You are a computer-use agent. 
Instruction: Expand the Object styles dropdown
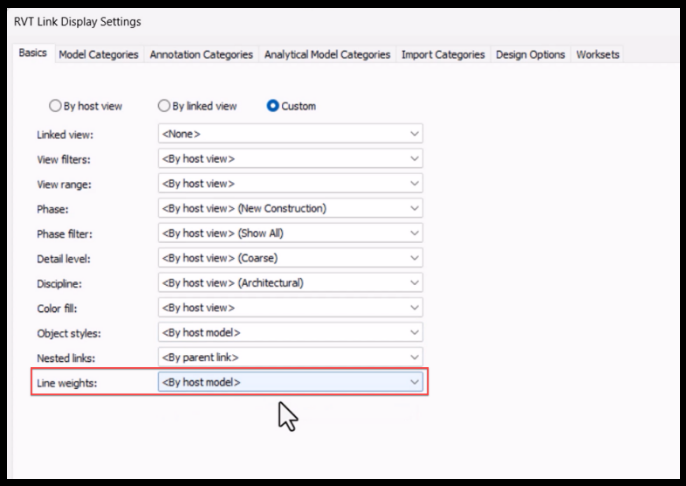click(x=290, y=332)
